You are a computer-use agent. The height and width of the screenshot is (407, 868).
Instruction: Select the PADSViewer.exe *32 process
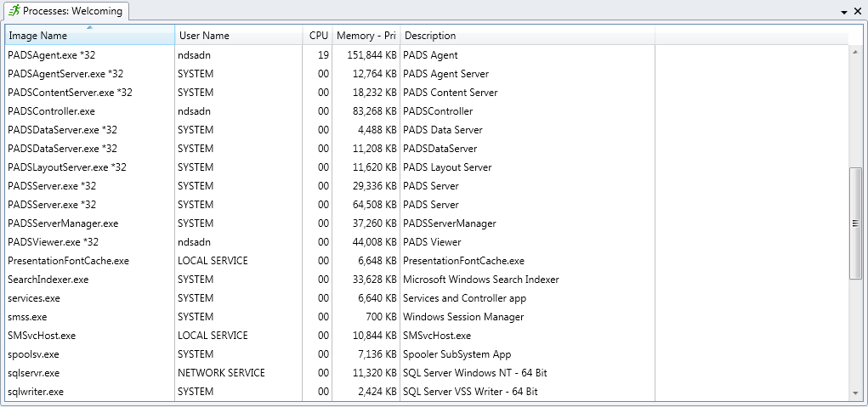(54, 242)
